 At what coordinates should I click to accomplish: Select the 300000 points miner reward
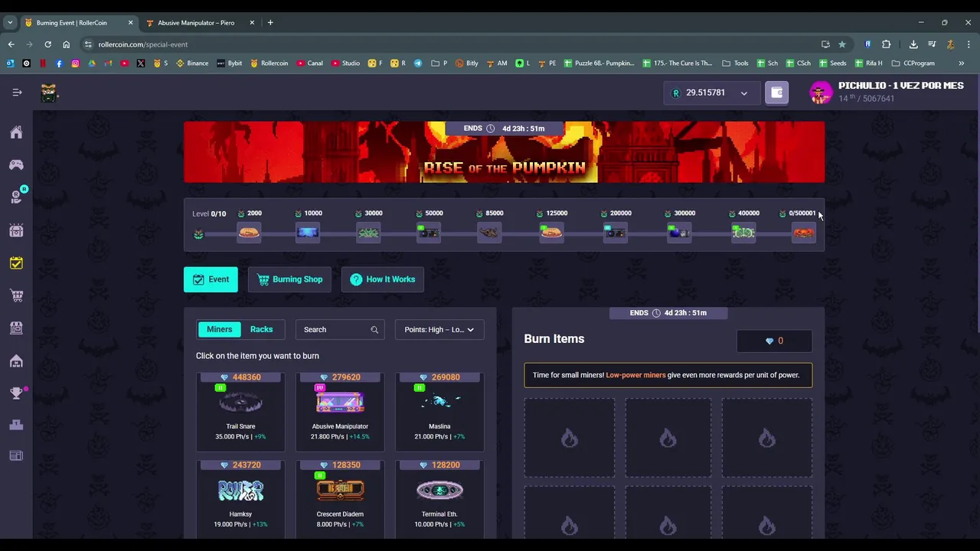679,233
